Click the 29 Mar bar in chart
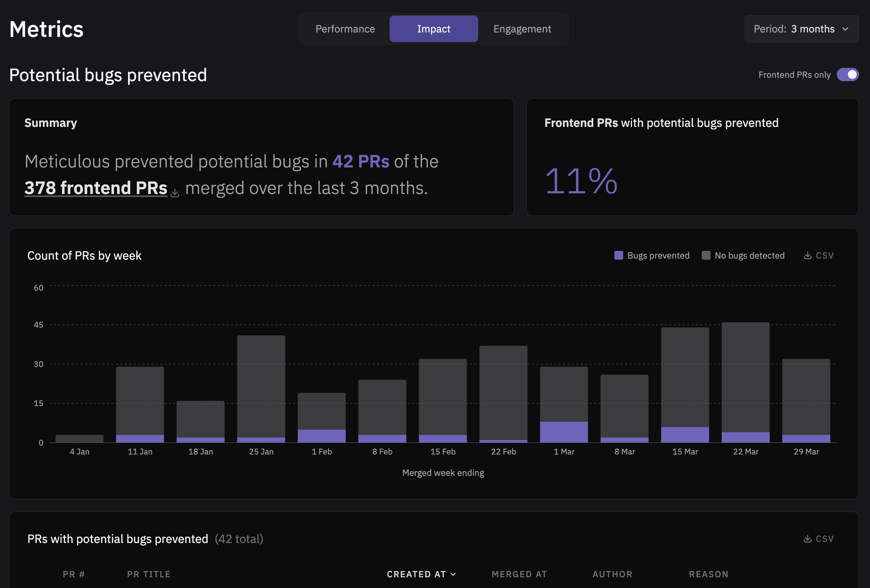Image resolution: width=870 pixels, height=588 pixels. (x=806, y=401)
